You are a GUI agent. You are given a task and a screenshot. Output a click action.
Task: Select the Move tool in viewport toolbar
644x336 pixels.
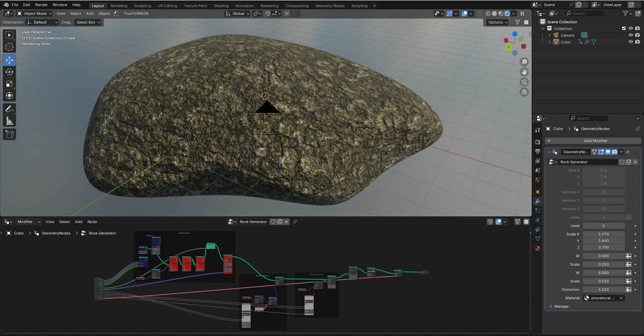10,60
